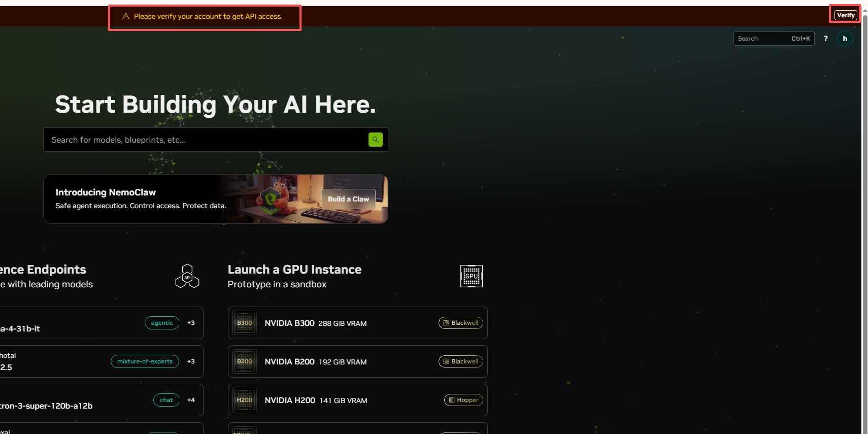Open the user avatar 'h' menu
868x434 pixels.
coord(845,39)
